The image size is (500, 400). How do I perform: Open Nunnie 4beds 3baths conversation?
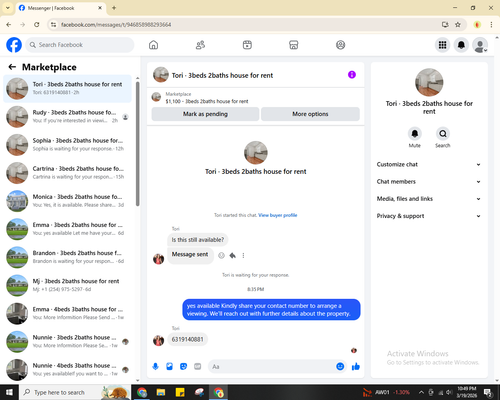(x=67, y=370)
